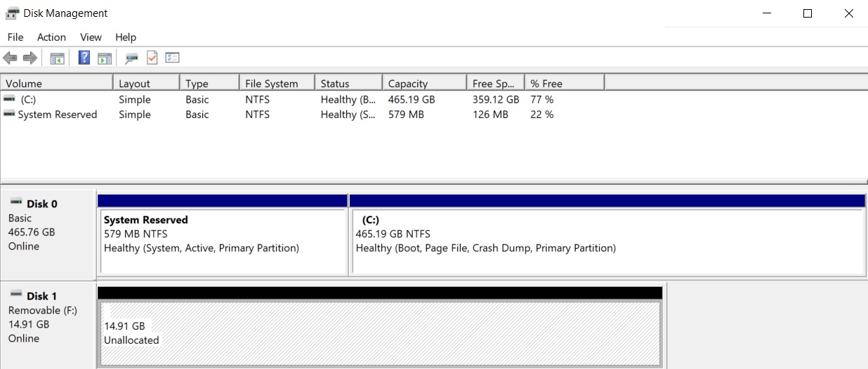Select System Reserved volume in the list
The height and width of the screenshot is (369, 868).
click(57, 115)
